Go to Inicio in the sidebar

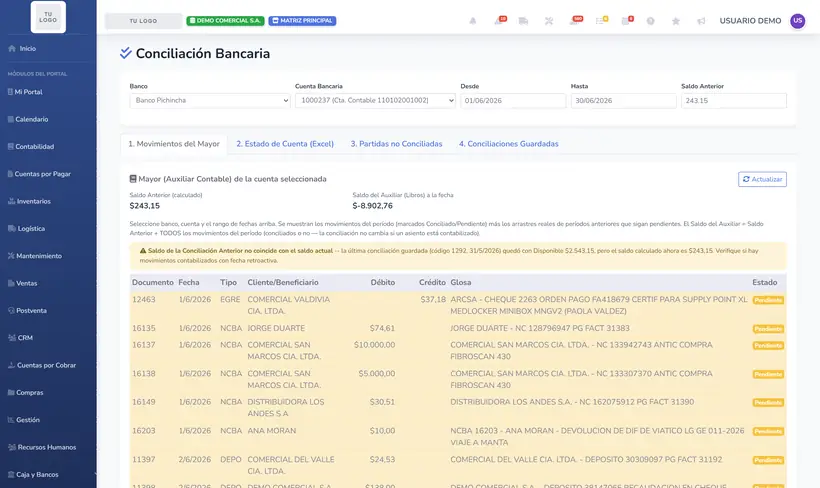pyautogui.click(x=22, y=49)
